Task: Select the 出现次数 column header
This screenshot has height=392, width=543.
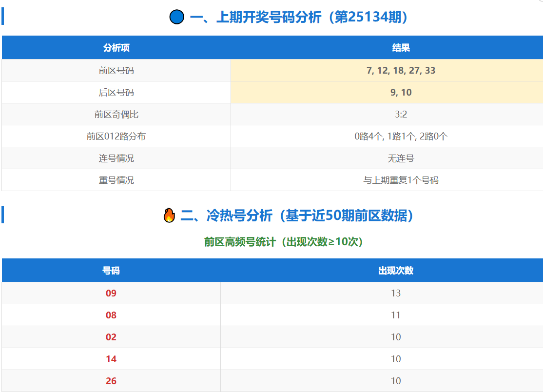Action: [395, 271]
